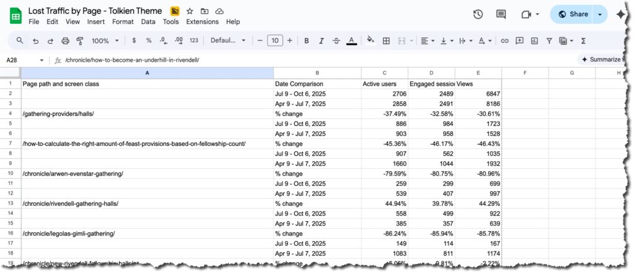Open the Format menu
The width and height of the screenshot is (644, 279).
(x=123, y=21)
